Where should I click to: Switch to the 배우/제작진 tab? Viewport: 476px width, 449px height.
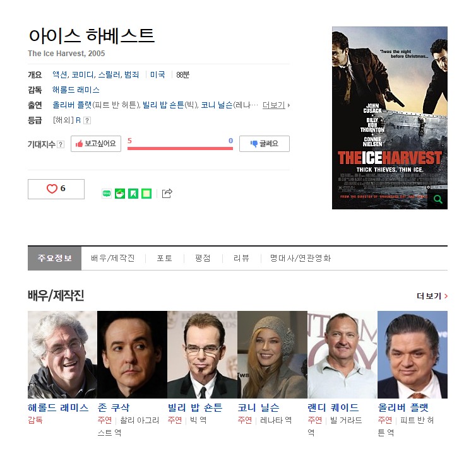[x=113, y=258]
